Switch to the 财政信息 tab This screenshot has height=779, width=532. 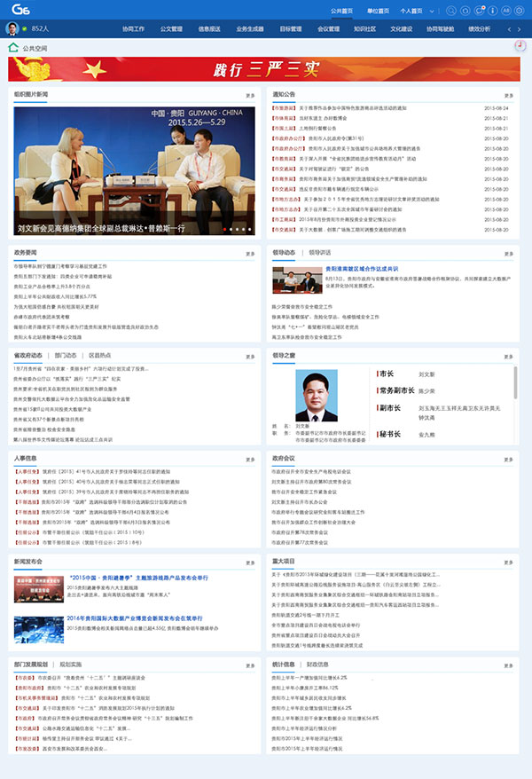pos(317,665)
